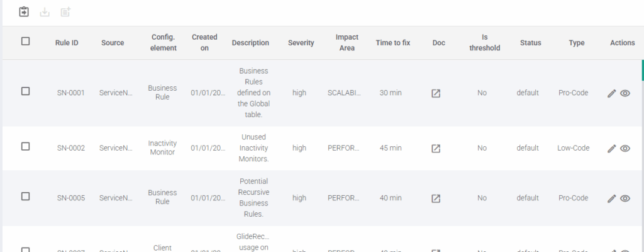
Task: Toggle the select-all header checkbox
Action: (x=26, y=42)
